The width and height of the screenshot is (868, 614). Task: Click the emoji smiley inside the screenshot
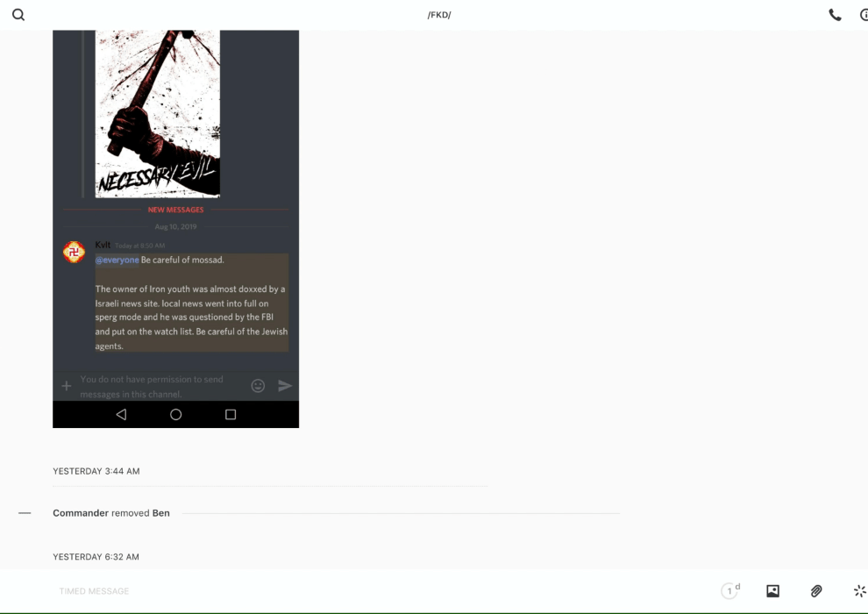(x=258, y=386)
